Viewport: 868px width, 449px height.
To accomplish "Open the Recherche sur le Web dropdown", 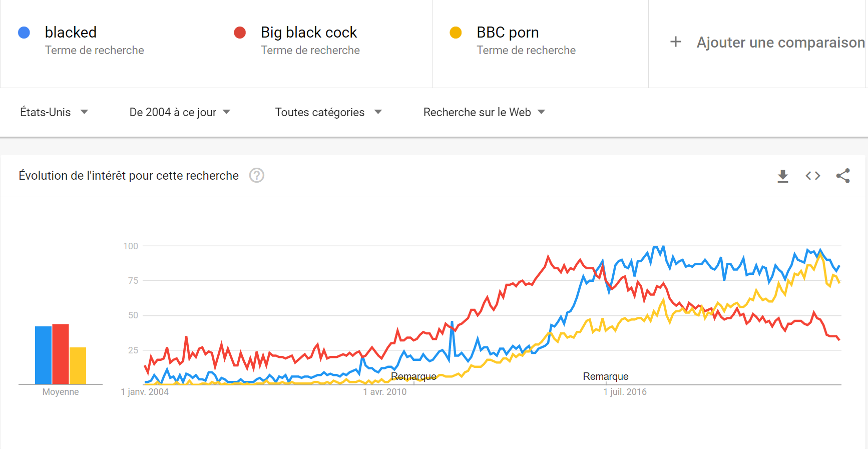I will tap(484, 112).
